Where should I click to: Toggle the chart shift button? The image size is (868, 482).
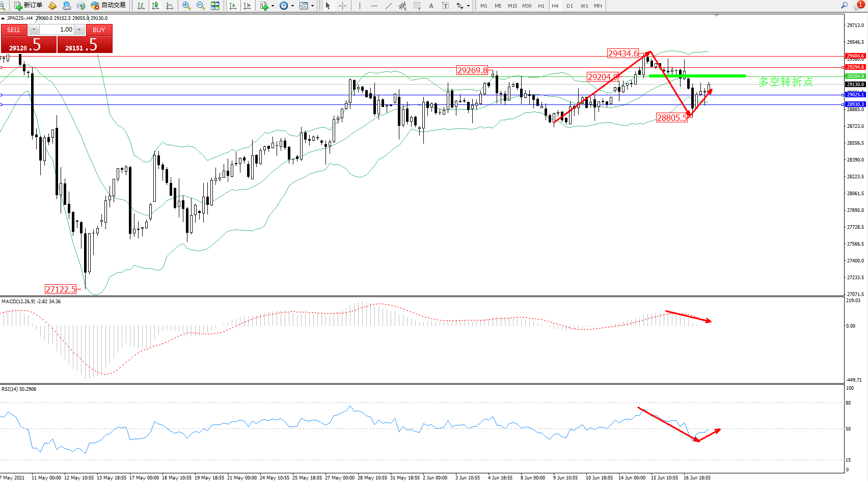(x=247, y=6)
